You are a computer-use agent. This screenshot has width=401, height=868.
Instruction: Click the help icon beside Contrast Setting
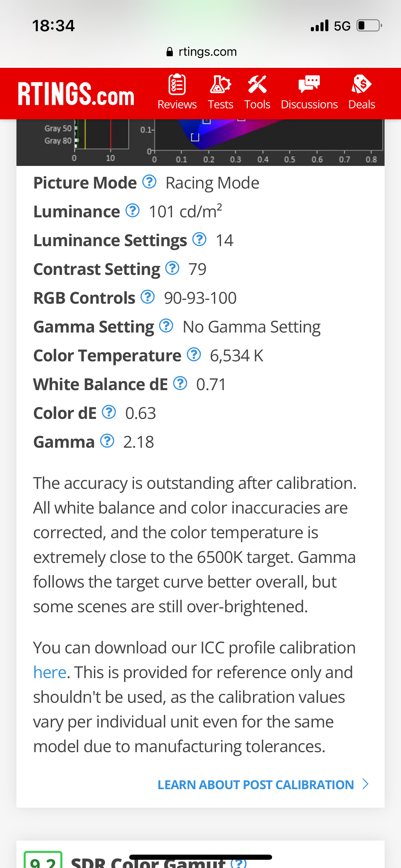tap(172, 268)
